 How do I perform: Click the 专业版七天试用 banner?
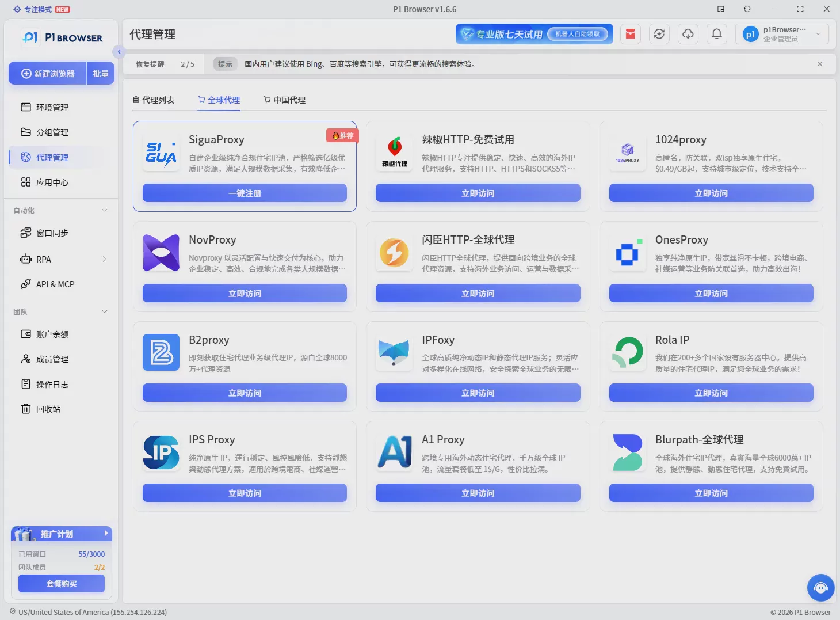click(534, 34)
